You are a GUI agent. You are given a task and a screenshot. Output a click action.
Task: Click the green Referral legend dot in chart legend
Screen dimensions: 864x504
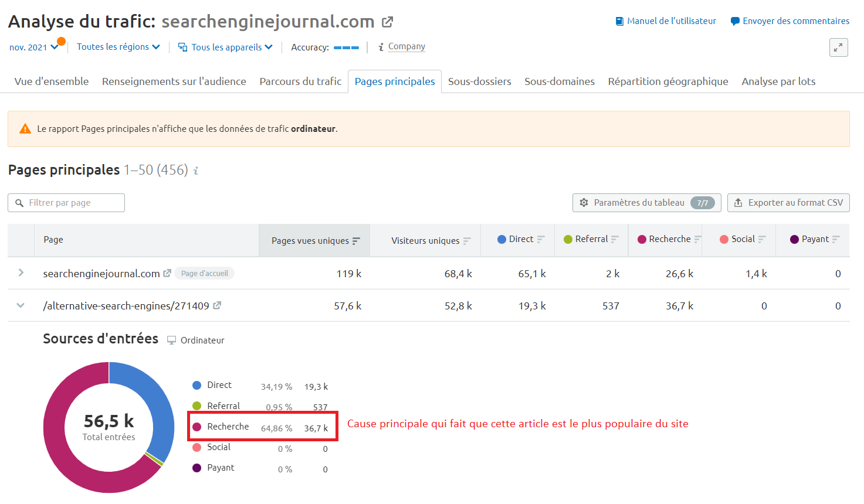click(x=197, y=406)
